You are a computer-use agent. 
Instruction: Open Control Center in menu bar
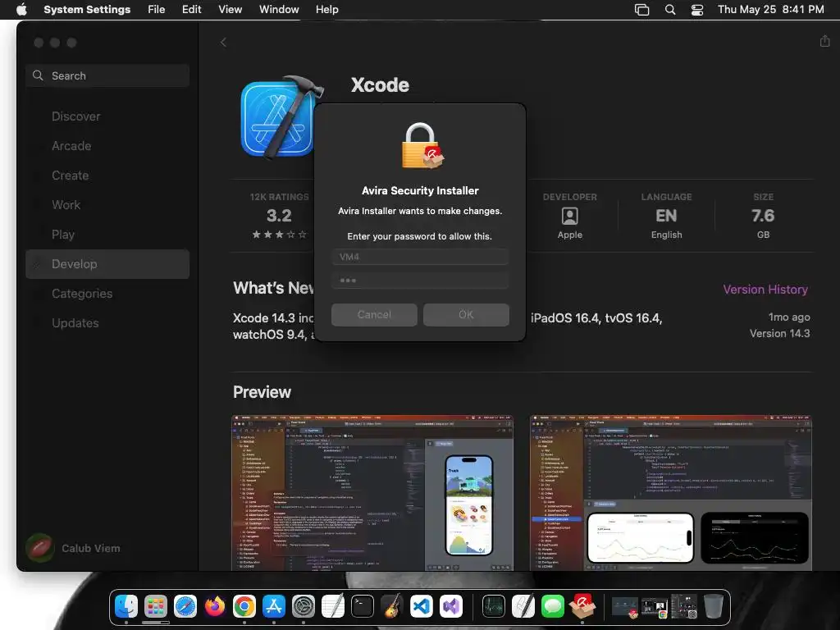click(697, 9)
